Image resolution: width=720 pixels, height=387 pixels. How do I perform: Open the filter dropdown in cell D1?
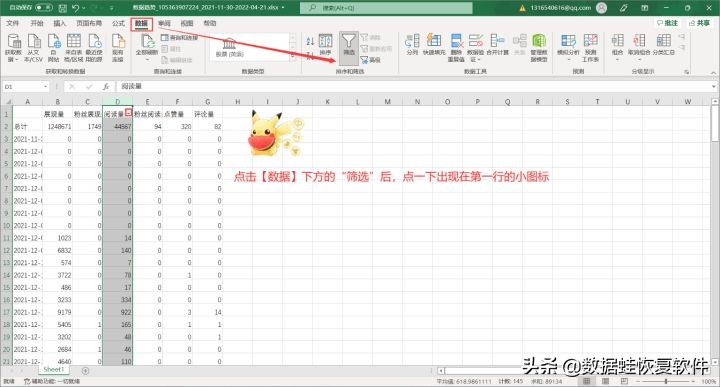click(x=129, y=112)
